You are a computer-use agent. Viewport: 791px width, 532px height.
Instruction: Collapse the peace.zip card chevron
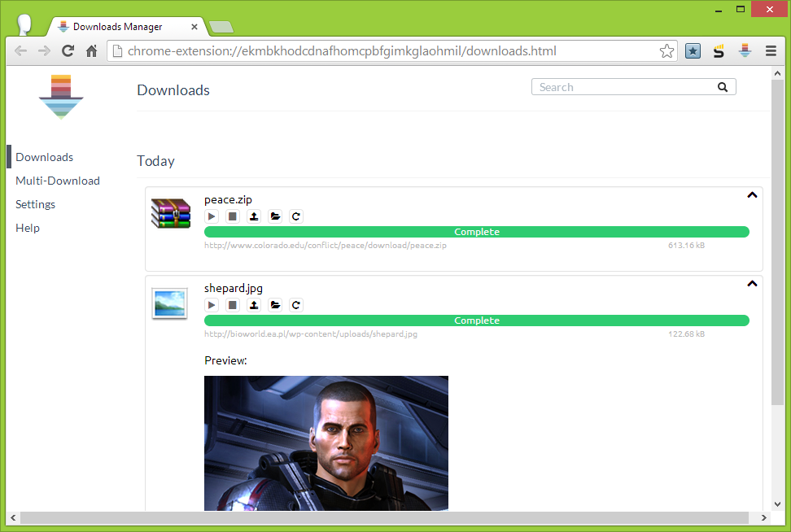tap(752, 195)
